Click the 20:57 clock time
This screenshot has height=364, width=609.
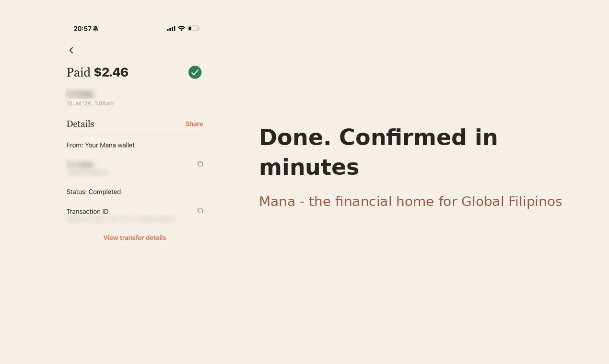(x=82, y=29)
